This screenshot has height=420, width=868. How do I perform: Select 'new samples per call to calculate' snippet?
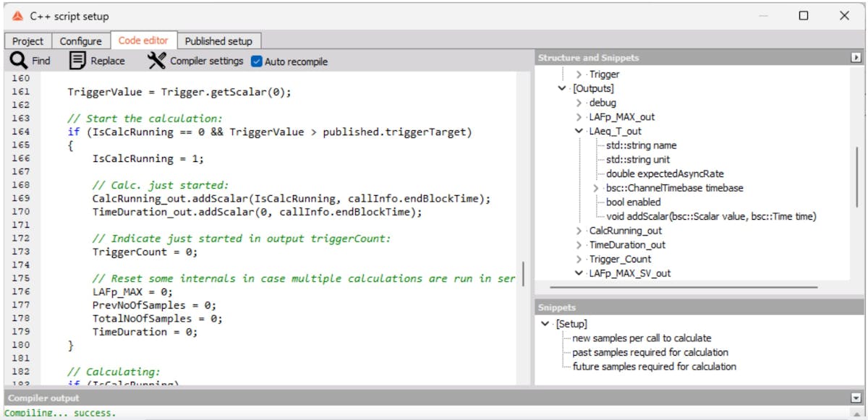pos(642,338)
